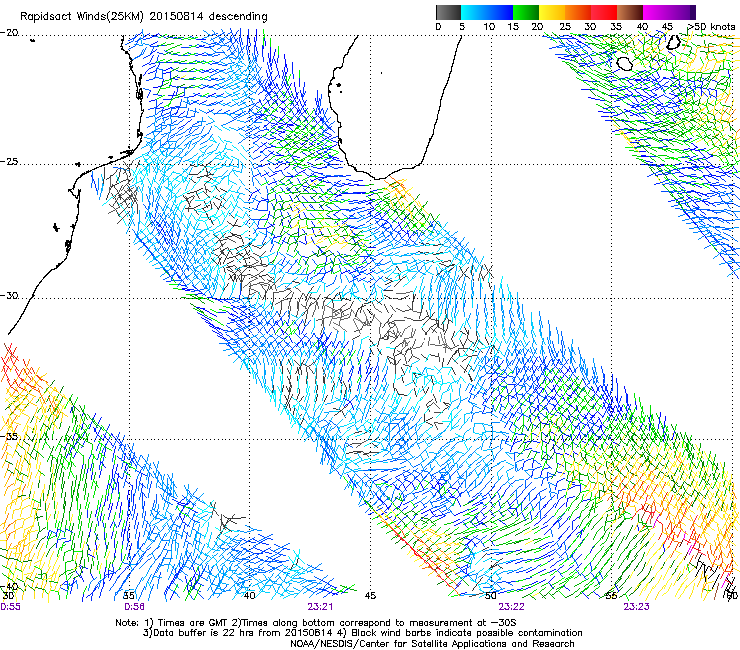Screen dimensions: 740x650
Task: Click the '10' legend scale label
Action: (489, 27)
